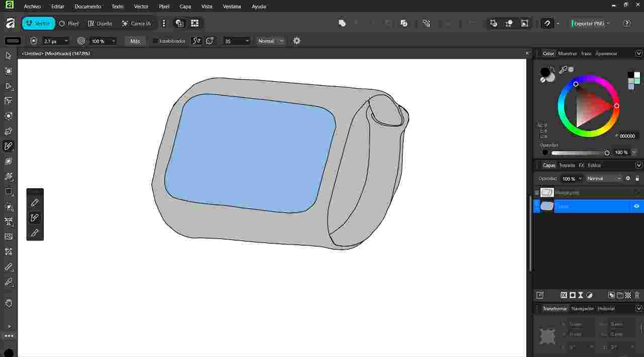Toggle the pixel preview mode icon

(180, 23)
